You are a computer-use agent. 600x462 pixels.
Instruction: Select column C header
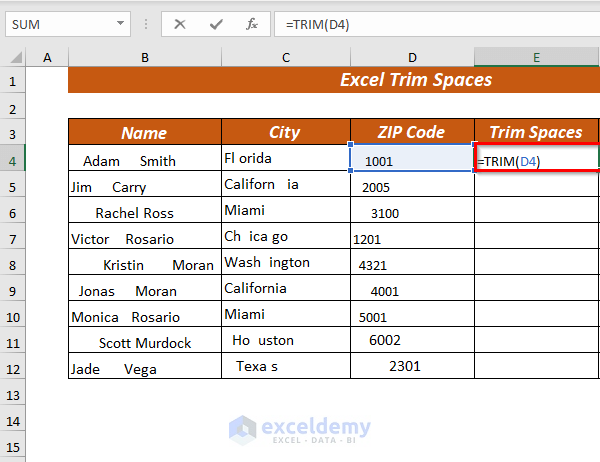286,57
